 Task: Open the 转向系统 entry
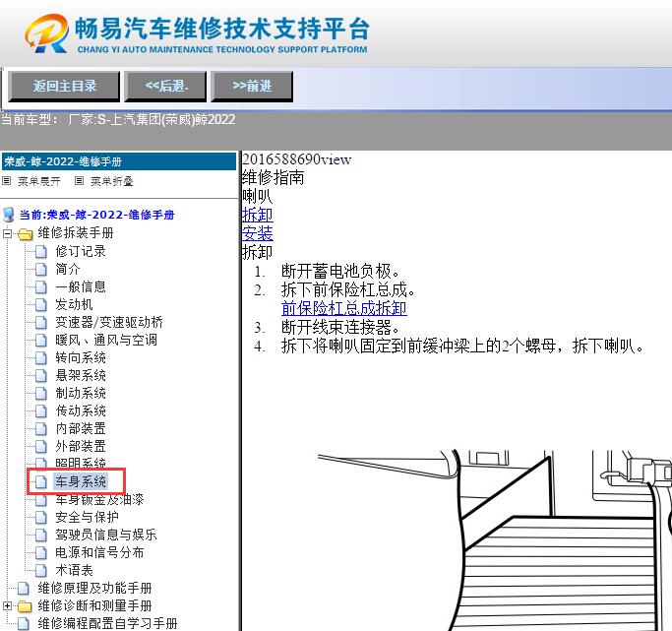pyautogui.click(x=81, y=357)
